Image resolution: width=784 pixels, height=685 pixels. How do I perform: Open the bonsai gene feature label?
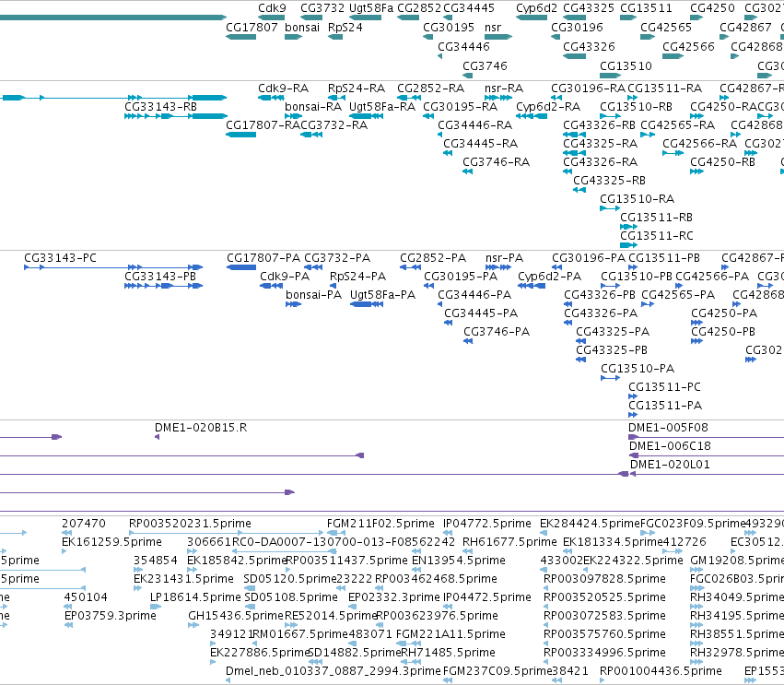click(302, 27)
